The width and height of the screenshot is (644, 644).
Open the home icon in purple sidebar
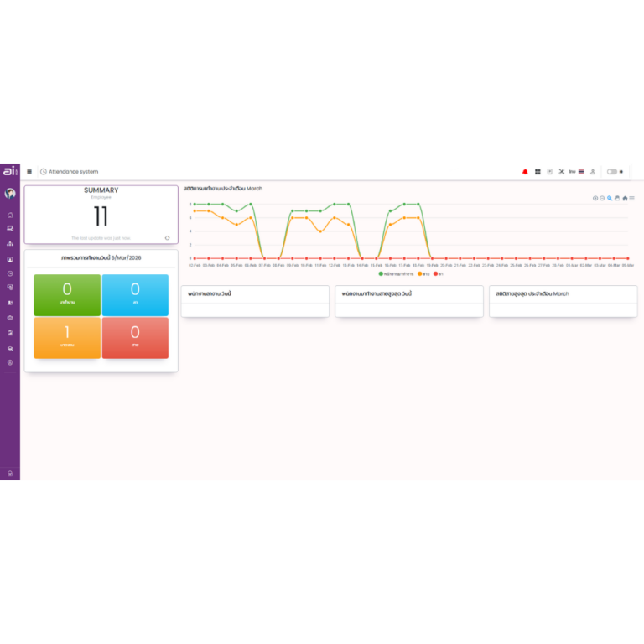(10, 216)
